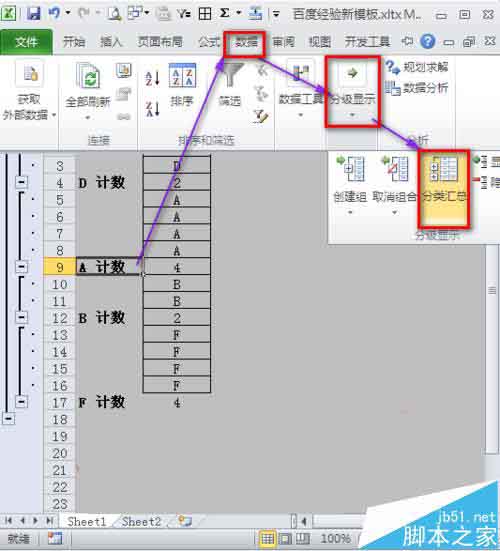The width and height of the screenshot is (500, 551).
Task: Open the 文件 file tab
Action: [x=26, y=42]
